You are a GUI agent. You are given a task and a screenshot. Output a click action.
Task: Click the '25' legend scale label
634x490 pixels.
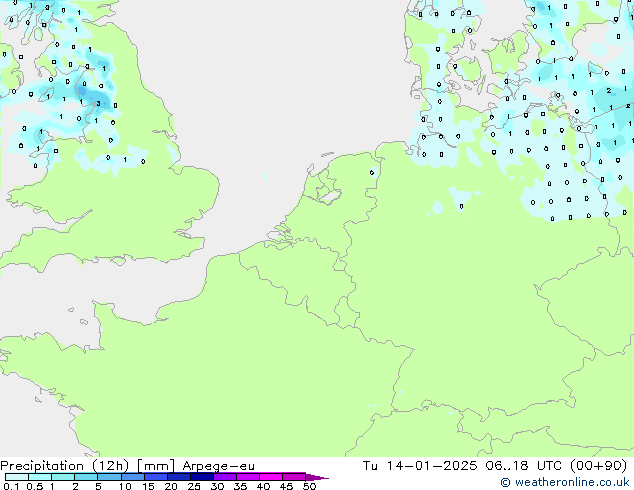[194, 486]
